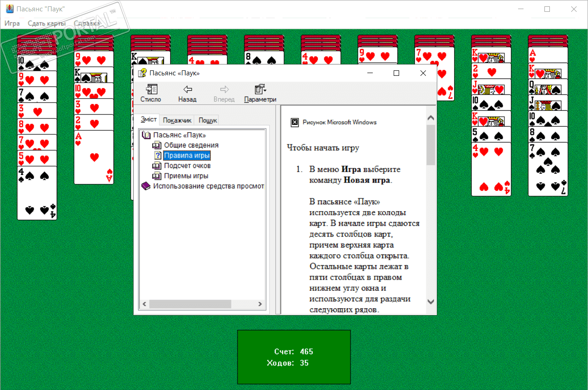
Task: Select four of hearts below the five of spades
Action: 491,169
